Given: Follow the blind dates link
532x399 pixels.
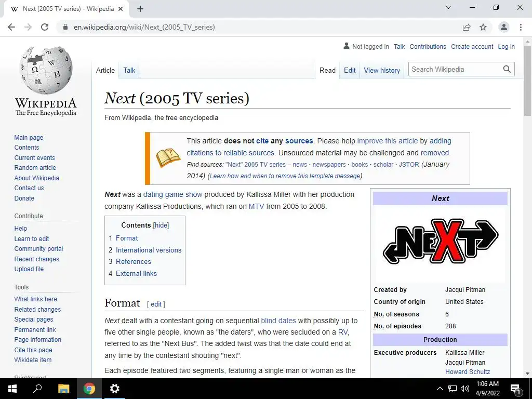Looking at the screenshot, I should (278, 321).
